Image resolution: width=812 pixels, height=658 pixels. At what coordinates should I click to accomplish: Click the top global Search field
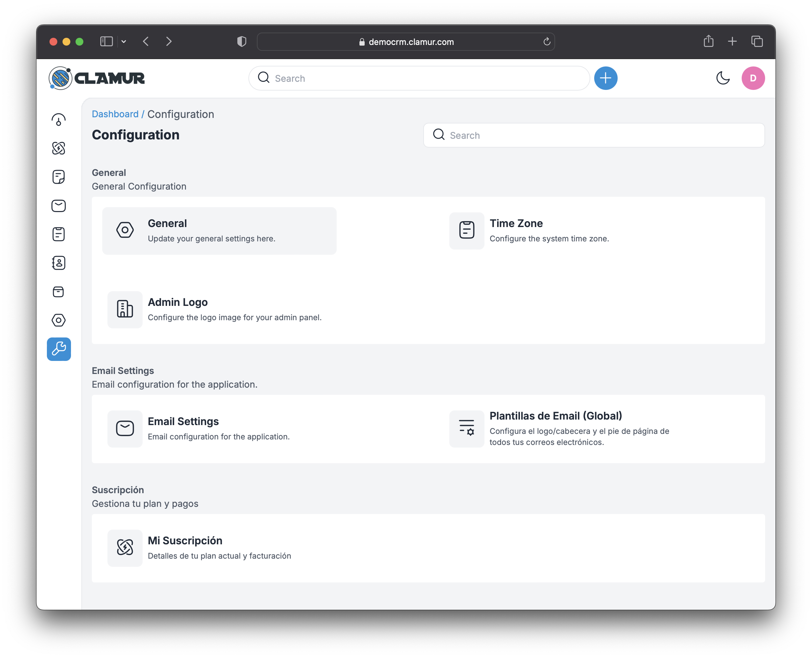[419, 78]
